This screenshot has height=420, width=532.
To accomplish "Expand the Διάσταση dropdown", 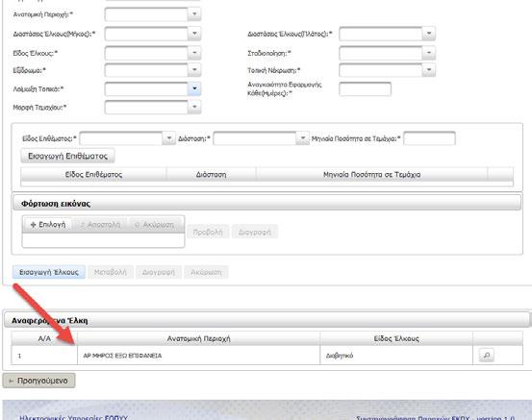I will pos(302,138).
